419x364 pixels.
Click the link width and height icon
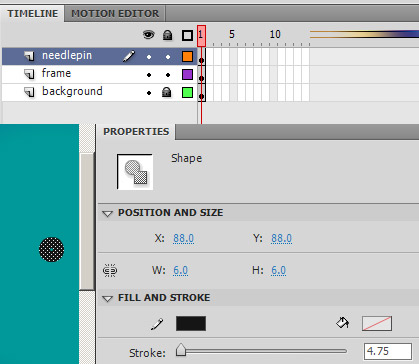110,270
